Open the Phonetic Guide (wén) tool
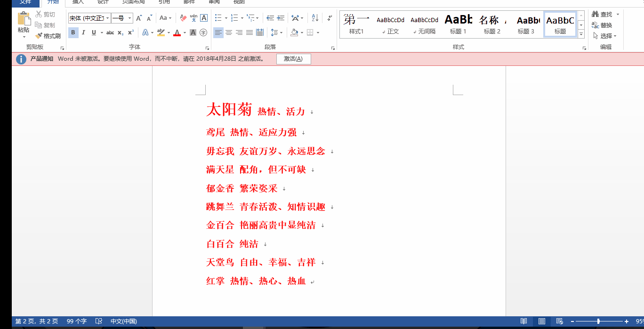 pos(193,18)
